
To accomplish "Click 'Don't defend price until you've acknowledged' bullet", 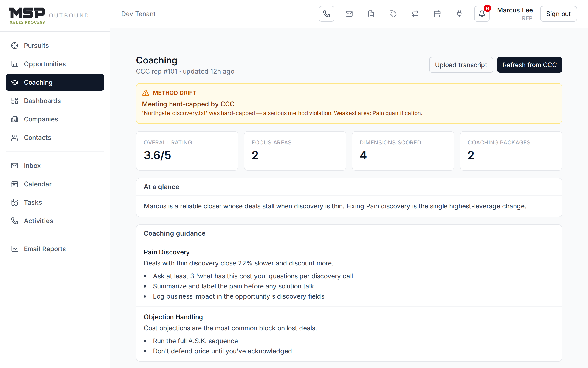I will 222,351.
